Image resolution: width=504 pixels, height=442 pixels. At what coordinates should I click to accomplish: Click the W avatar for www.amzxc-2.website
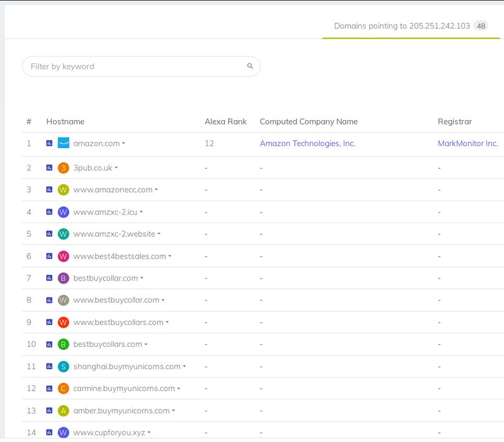63,234
